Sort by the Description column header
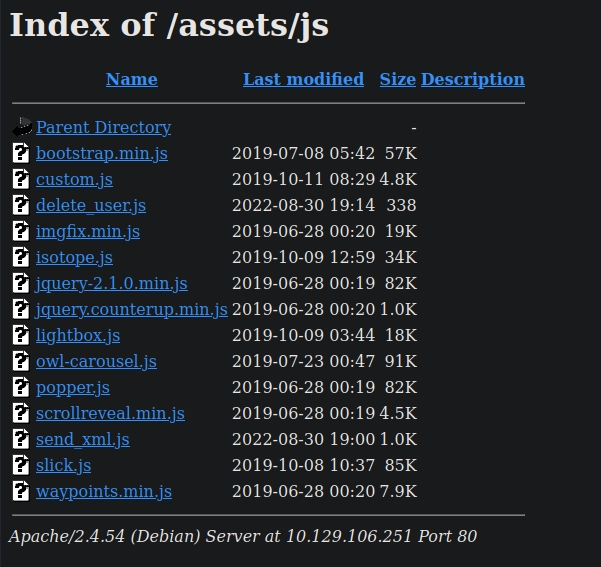Screen dimensions: 601x567 point(472,79)
